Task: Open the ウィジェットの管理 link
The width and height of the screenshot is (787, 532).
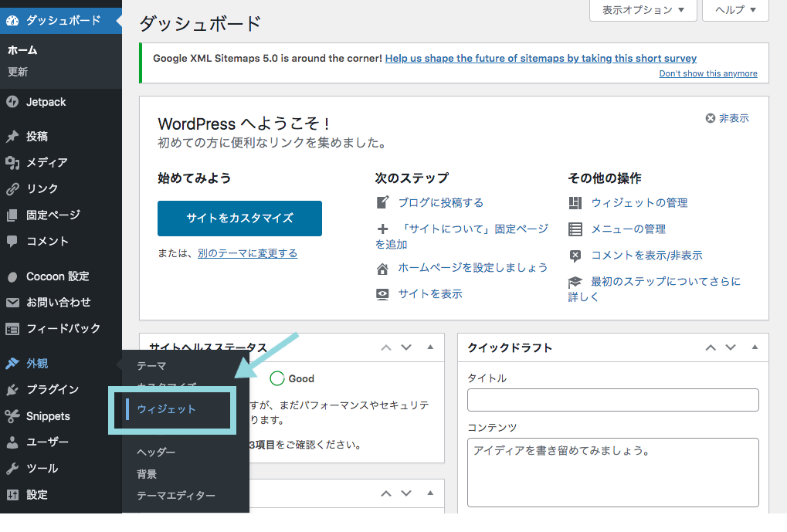Action: 639,203
